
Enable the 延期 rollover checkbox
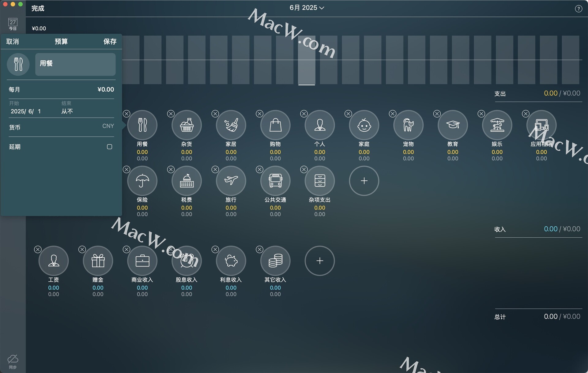point(109,147)
